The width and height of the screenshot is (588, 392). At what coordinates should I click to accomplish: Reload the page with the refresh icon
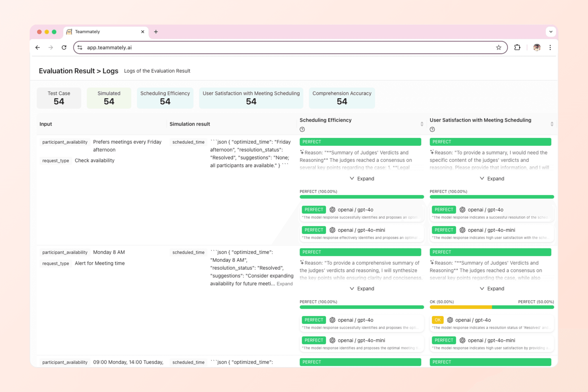tap(64, 48)
